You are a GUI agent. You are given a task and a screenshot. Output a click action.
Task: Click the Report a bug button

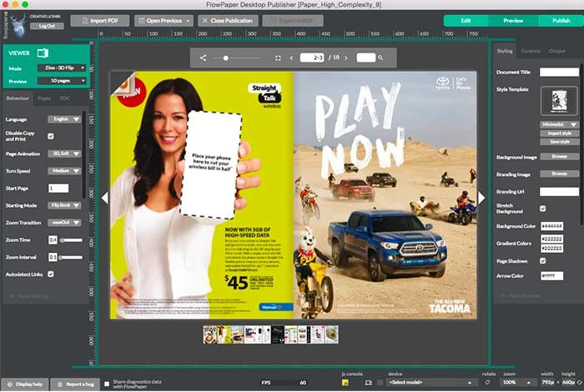coord(73,384)
